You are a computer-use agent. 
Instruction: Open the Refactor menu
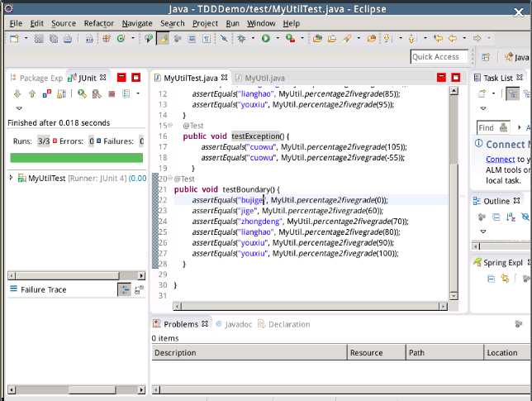click(x=98, y=23)
